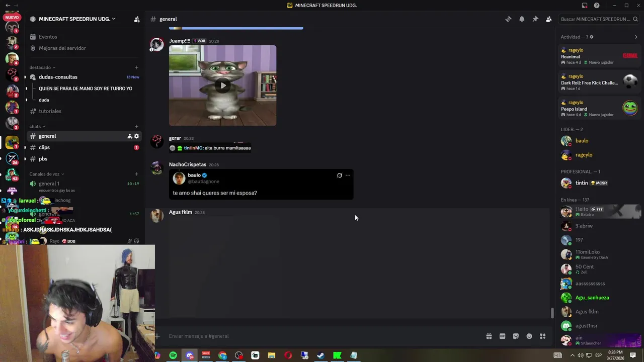This screenshot has width=644, height=362.
Task: Open thread QUIEN SE PARA DE MANO
Action: click(86, 88)
